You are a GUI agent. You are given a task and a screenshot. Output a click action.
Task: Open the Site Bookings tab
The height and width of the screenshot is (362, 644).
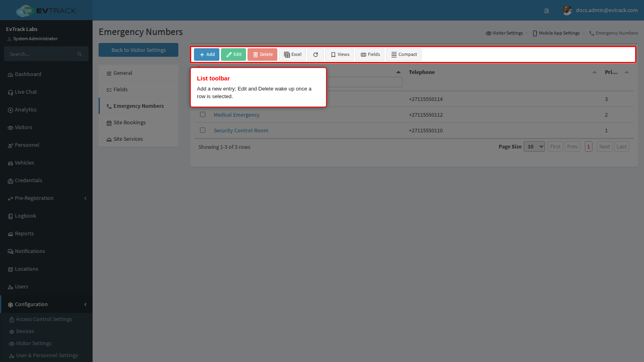[138, 123]
